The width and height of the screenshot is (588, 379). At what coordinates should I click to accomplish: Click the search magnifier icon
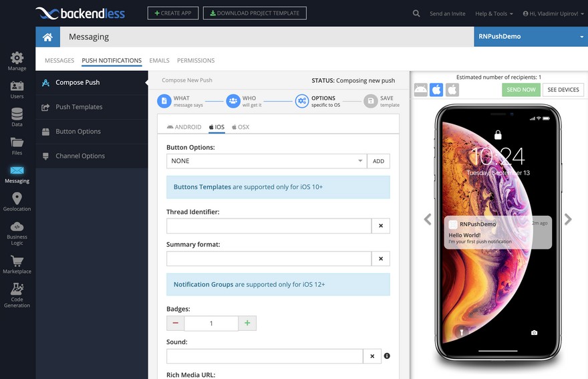[x=416, y=13]
